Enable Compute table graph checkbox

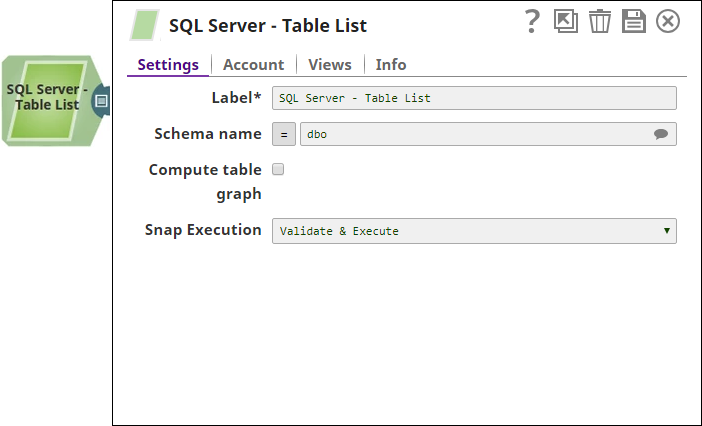point(278,169)
